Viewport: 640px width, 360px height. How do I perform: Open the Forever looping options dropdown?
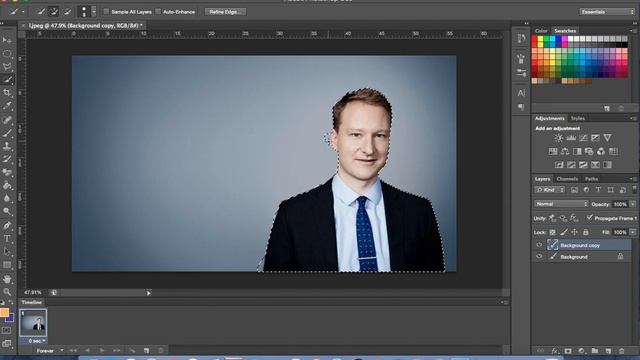50,351
